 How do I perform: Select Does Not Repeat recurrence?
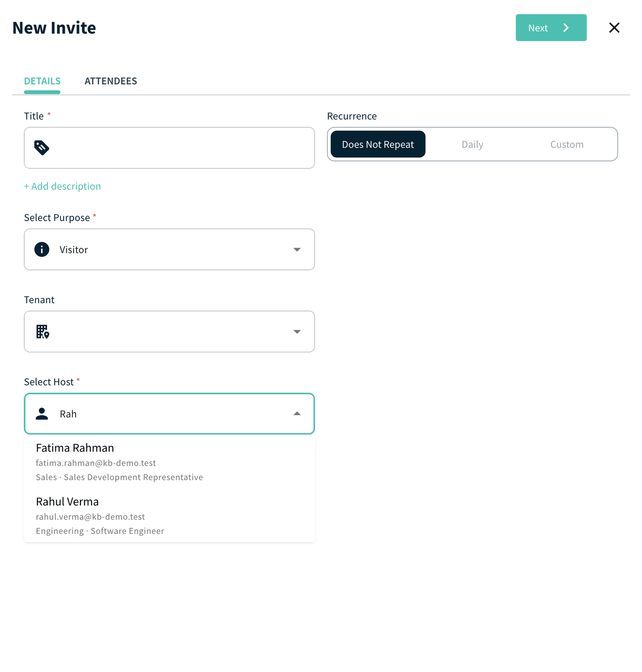378,144
